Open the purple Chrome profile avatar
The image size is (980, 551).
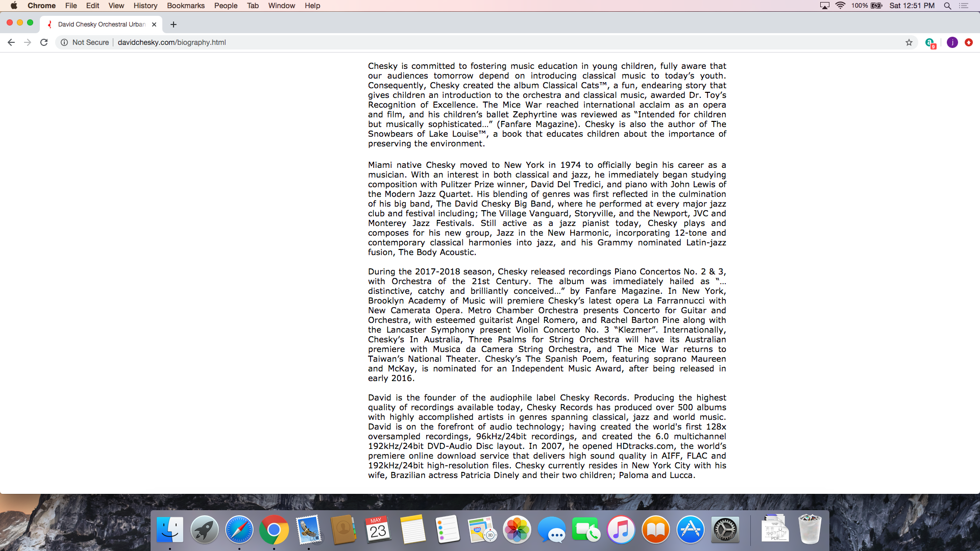coord(952,42)
